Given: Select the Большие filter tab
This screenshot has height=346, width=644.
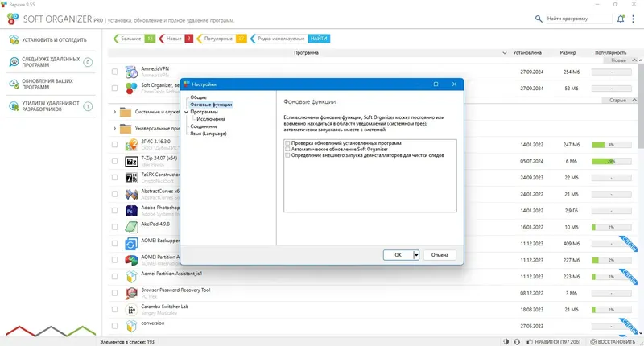Looking at the screenshot, I should point(134,39).
